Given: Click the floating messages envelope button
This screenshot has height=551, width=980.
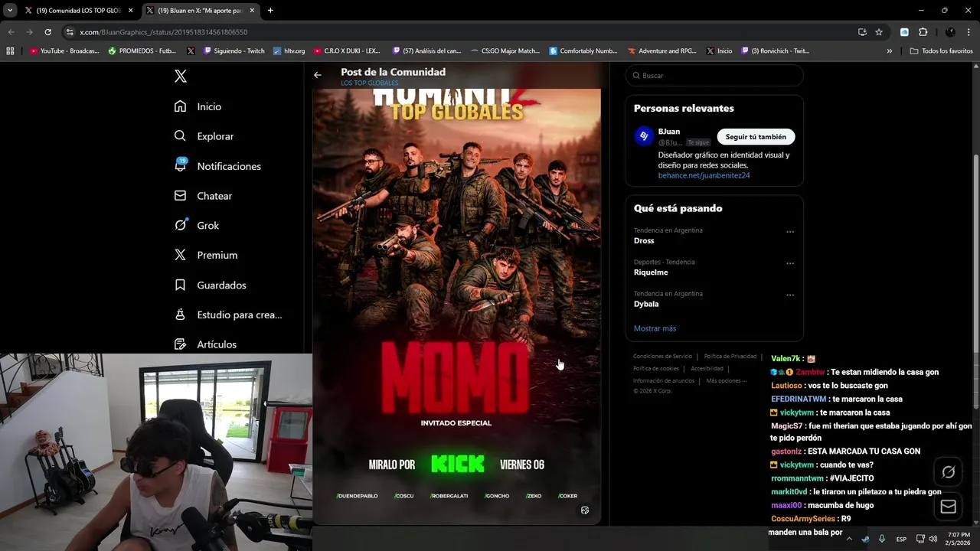Looking at the screenshot, I should [948, 507].
